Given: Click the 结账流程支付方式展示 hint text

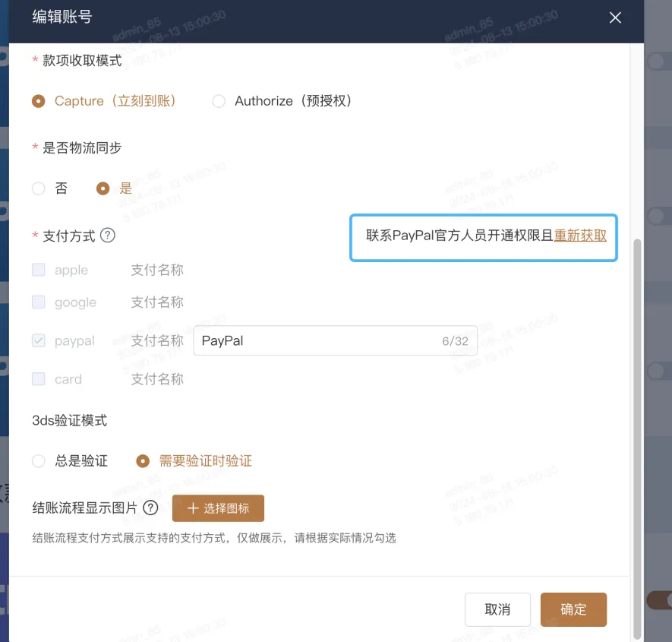Looking at the screenshot, I should tap(214, 538).
